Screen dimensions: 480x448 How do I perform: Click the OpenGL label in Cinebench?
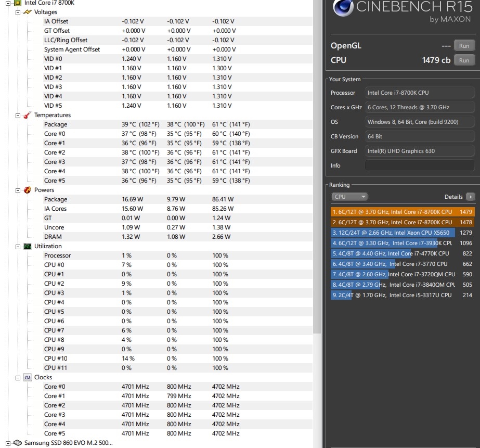346,46
